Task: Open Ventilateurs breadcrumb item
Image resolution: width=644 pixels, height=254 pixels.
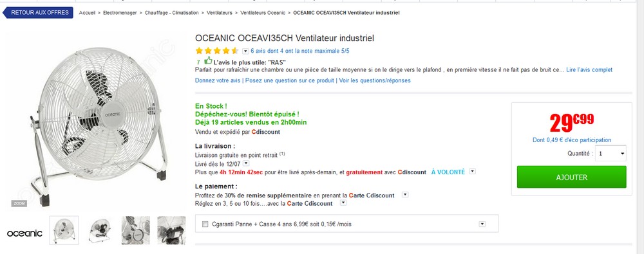Action: tap(220, 13)
